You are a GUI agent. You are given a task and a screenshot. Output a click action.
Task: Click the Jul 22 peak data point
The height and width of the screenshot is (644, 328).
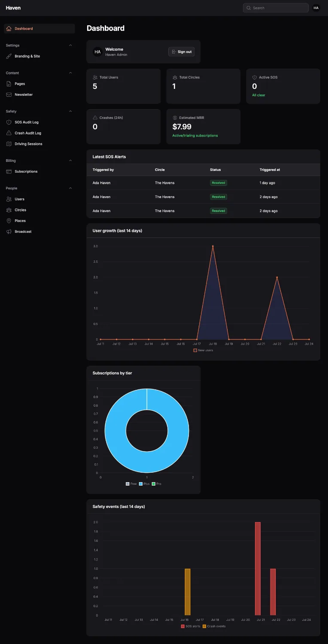[x=277, y=277]
